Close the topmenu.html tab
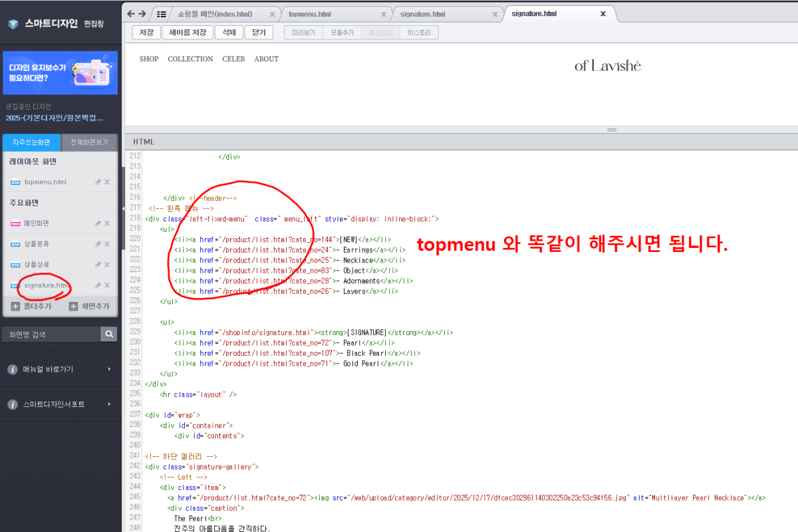The height and width of the screenshot is (532, 798). (x=383, y=14)
